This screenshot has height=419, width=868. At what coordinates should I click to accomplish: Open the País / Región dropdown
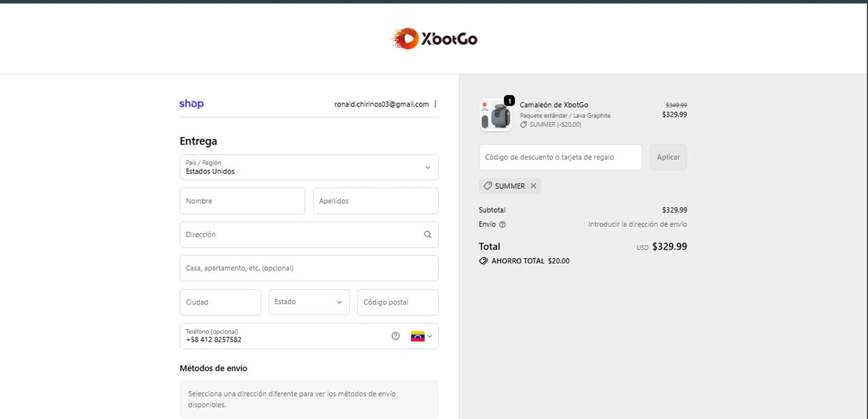tap(309, 167)
